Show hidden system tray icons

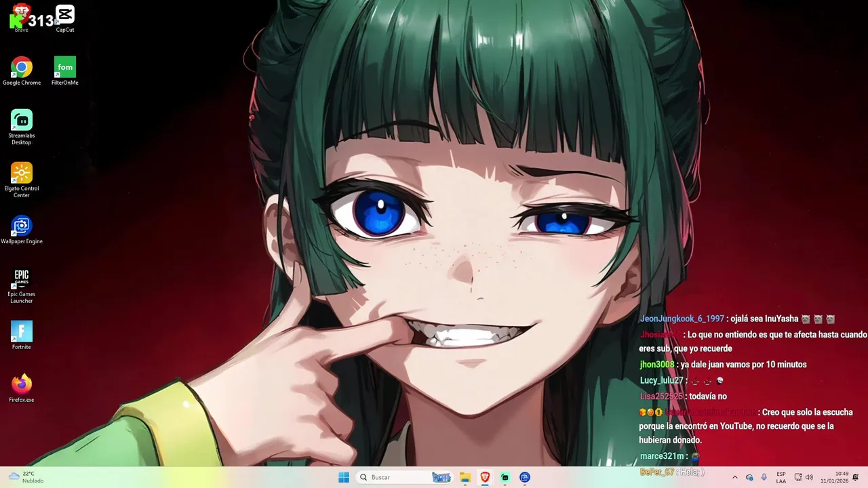click(734, 477)
